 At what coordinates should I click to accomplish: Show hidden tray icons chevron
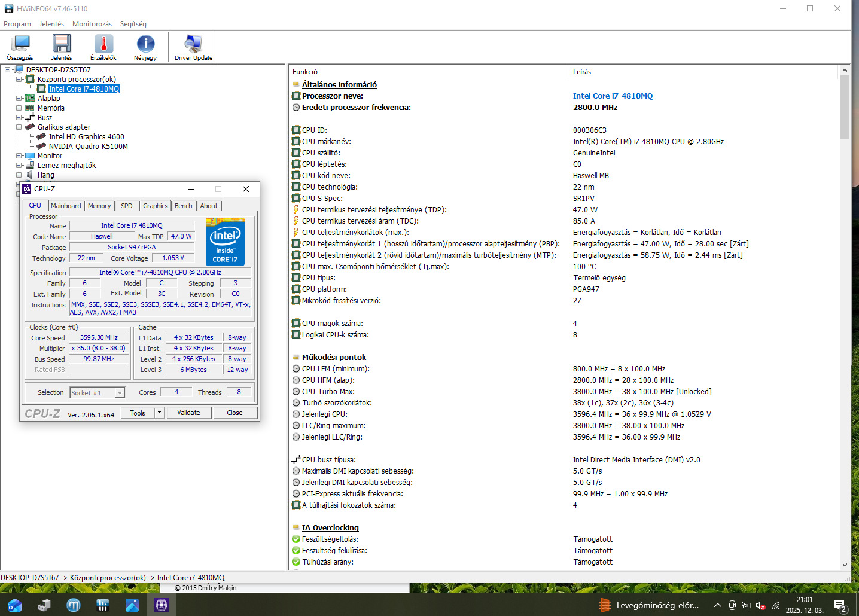click(718, 606)
